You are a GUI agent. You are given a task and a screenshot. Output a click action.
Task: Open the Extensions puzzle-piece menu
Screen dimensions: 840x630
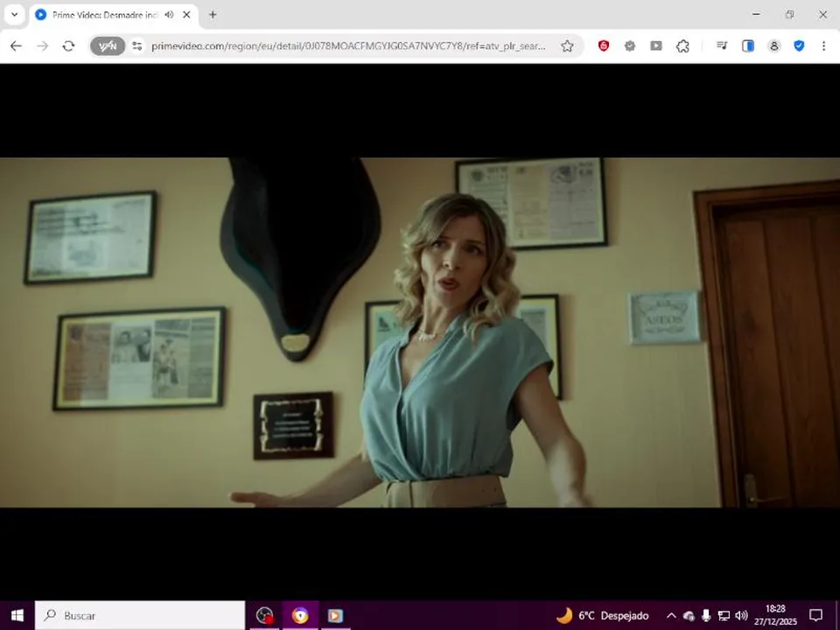[x=682, y=46]
